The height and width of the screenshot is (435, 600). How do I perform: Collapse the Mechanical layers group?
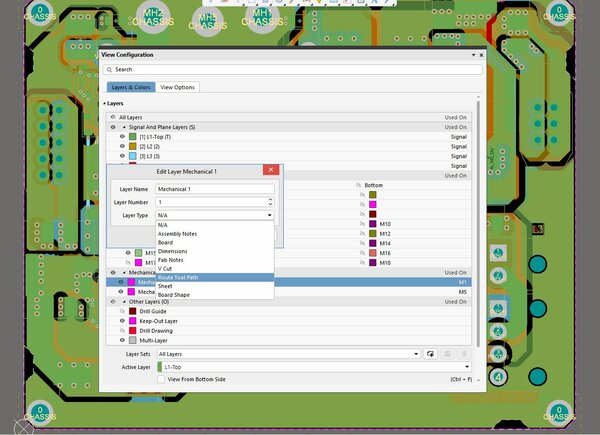point(124,272)
